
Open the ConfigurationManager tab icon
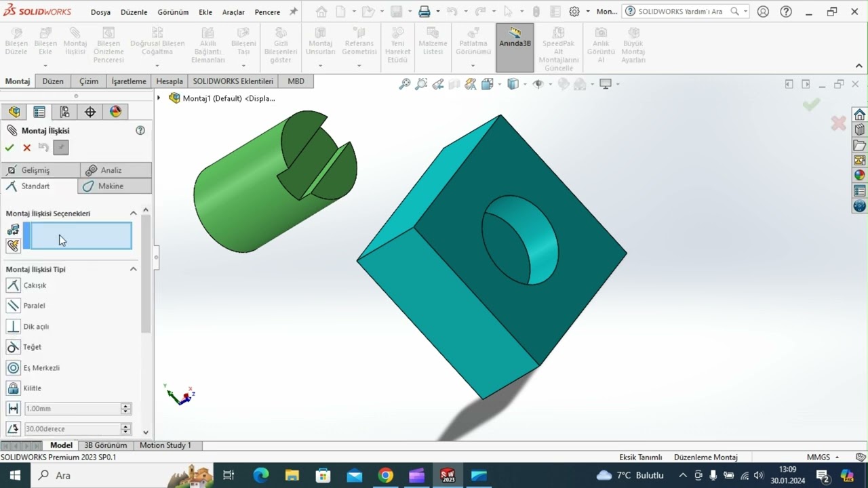tap(64, 112)
